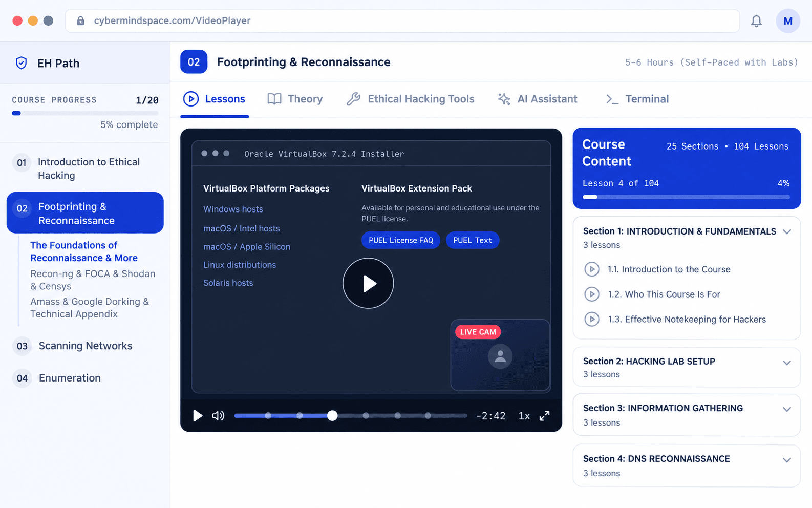The width and height of the screenshot is (812, 508).
Task: Click the PUEL License FAQ button
Action: tap(401, 240)
